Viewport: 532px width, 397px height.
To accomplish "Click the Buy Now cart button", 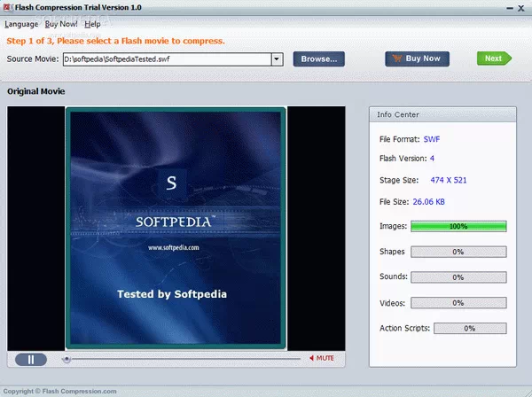I will (x=417, y=59).
